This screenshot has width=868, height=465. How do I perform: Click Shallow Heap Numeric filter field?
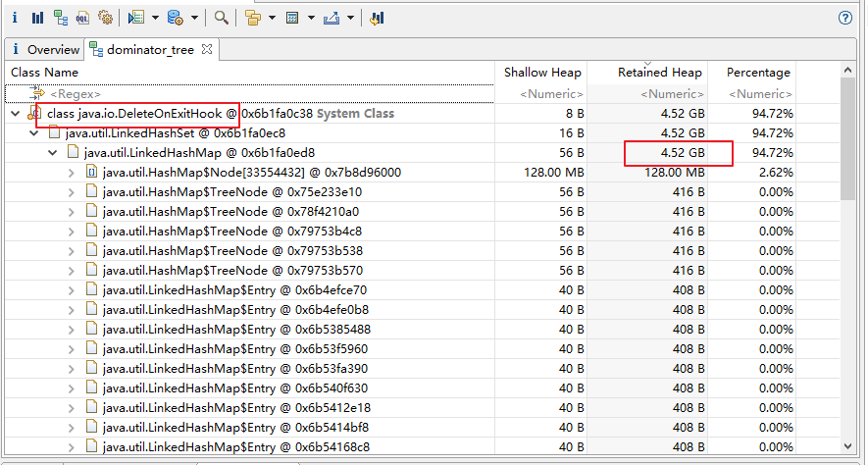pyautogui.click(x=541, y=93)
